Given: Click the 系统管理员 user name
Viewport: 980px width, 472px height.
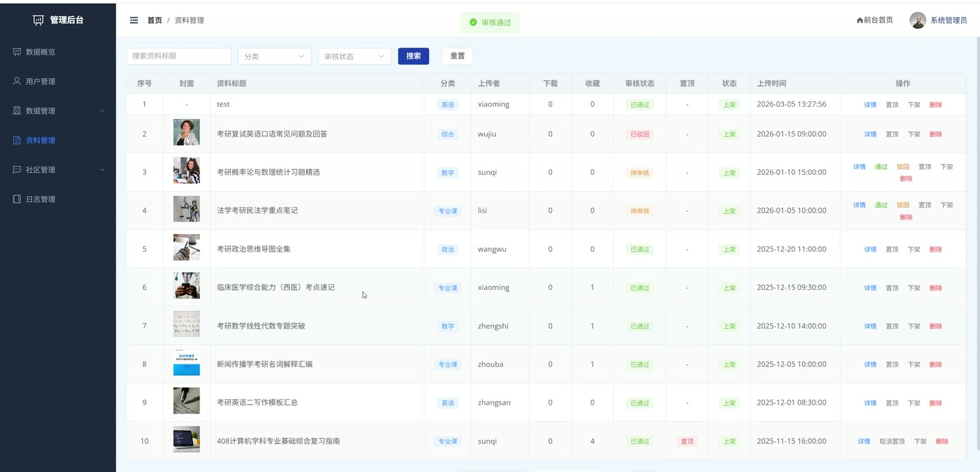Looking at the screenshot, I should [x=949, y=20].
